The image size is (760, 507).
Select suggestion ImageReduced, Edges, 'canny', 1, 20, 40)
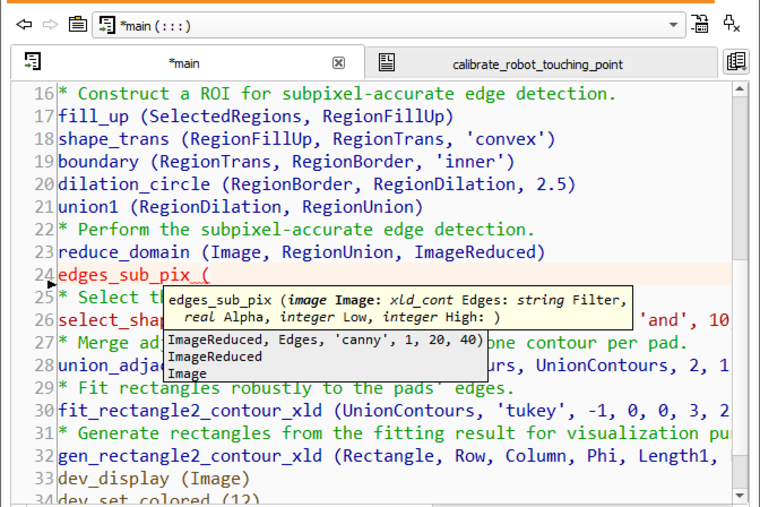tap(325, 340)
